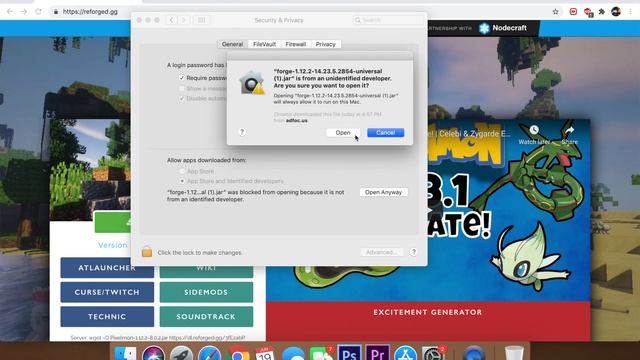Open the SOUNDTRACK page button

(206, 317)
